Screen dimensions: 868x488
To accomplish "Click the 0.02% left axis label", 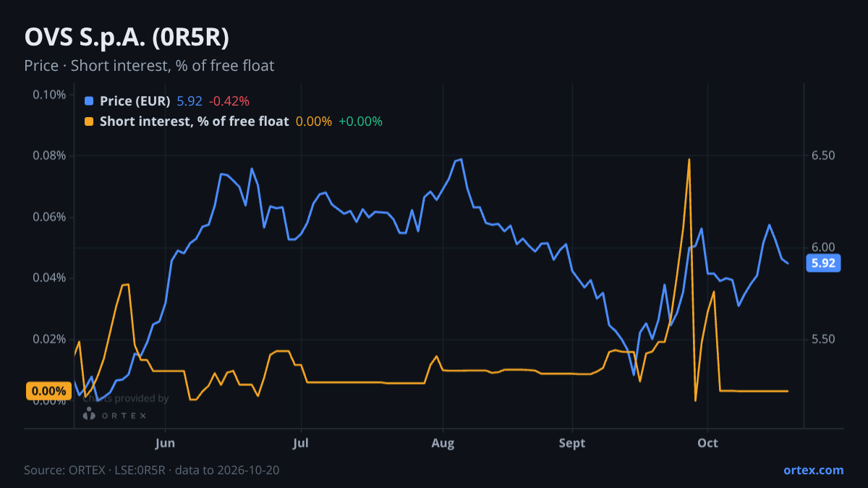I will (x=49, y=339).
